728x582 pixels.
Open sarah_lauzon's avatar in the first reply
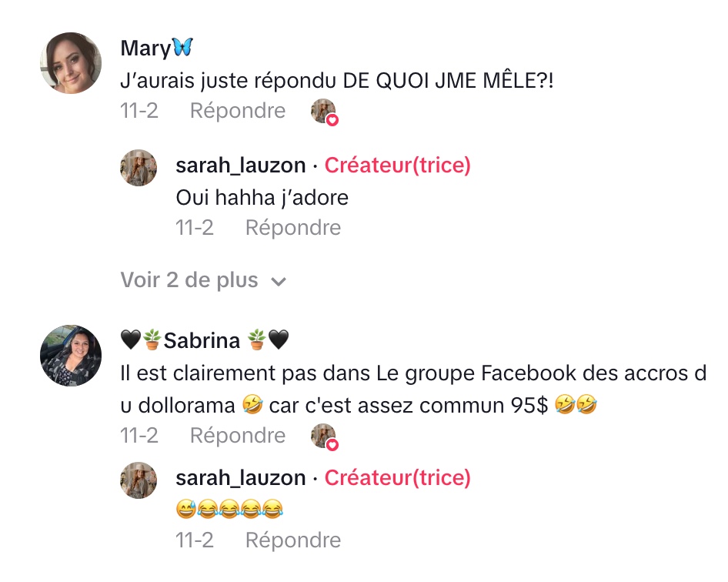coord(139,167)
